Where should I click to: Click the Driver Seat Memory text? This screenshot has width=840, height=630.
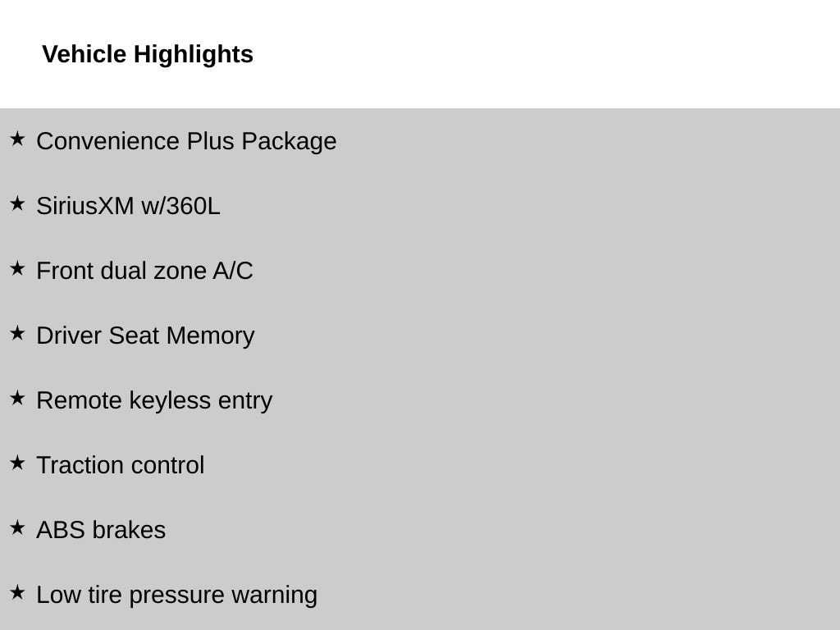(145, 336)
